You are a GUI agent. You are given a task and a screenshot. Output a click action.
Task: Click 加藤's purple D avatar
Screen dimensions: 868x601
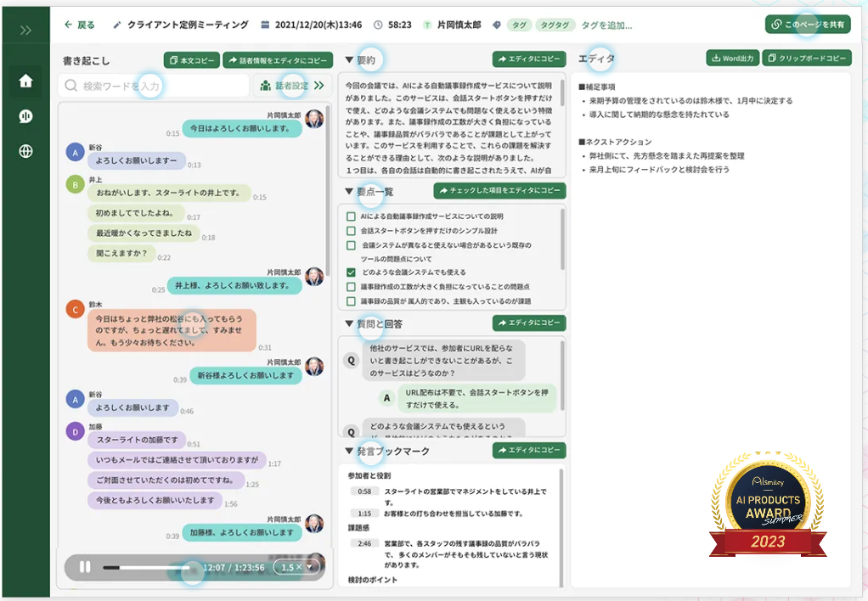[76, 432]
